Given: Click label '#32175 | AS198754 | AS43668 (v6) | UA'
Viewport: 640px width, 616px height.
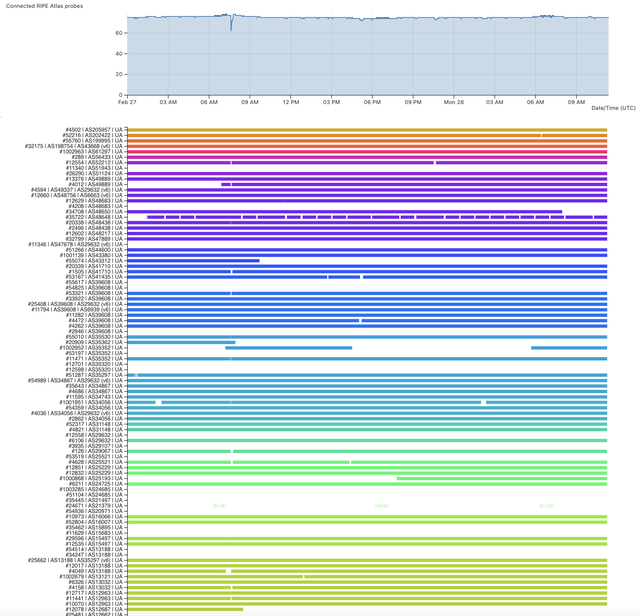Looking at the screenshot, I should point(73,146).
